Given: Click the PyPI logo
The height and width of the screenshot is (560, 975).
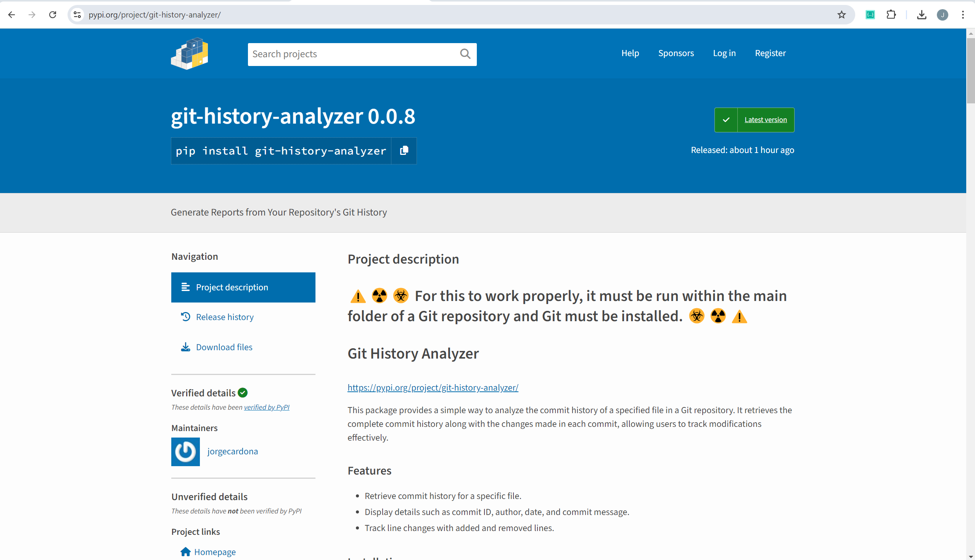Looking at the screenshot, I should pyautogui.click(x=189, y=53).
